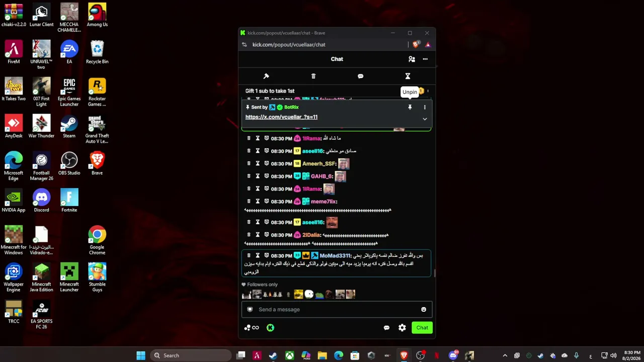The height and width of the screenshot is (362, 644).
Task: Click username Ameerh_SSF in chat
Action: pyautogui.click(x=319, y=163)
